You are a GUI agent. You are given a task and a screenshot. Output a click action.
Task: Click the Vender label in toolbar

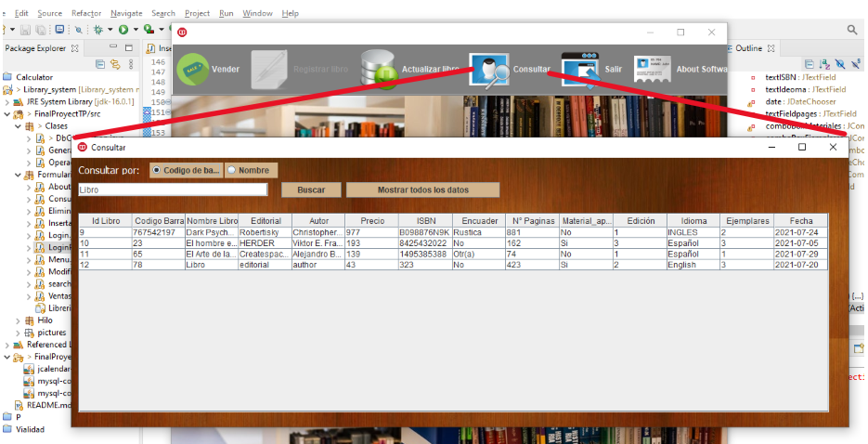click(226, 70)
